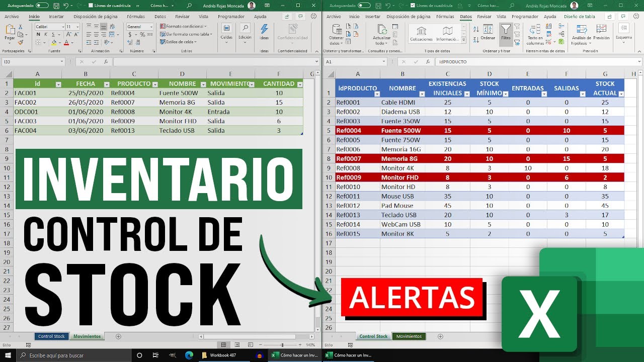Expand General number format dropdown
The height and width of the screenshot is (362, 644).
[152, 27]
